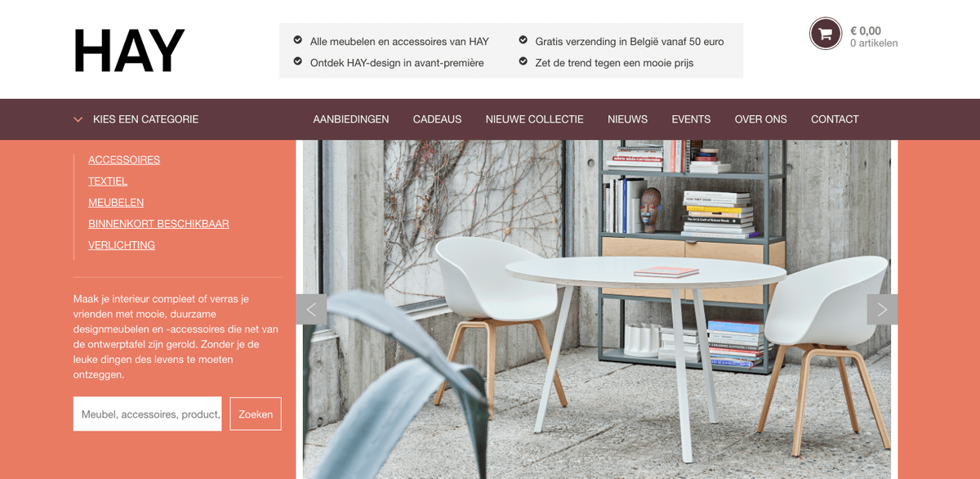The image size is (980, 479).
Task: Collapse categories using the chevron arrow
Action: click(78, 119)
